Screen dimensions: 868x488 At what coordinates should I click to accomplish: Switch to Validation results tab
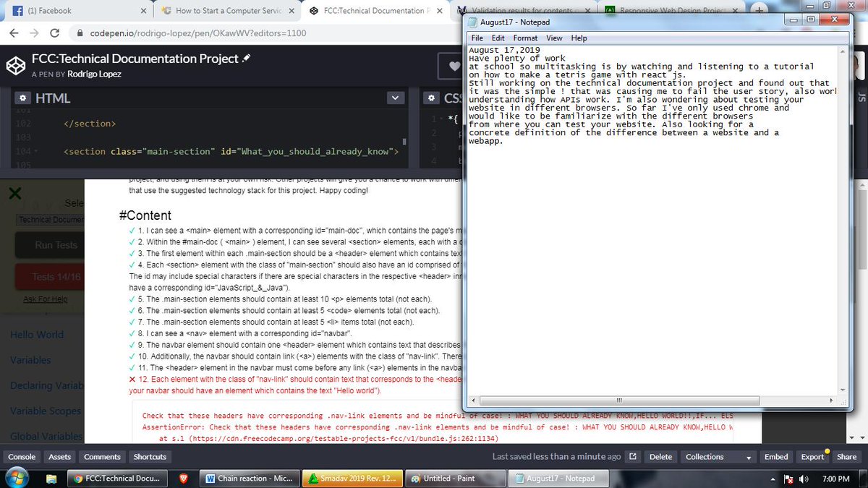coord(524,11)
